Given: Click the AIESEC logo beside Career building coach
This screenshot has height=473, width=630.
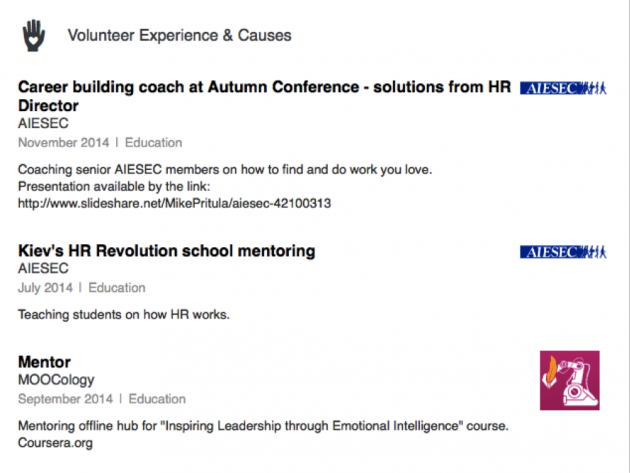Looking at the screenshot, I should tap(563, 89).
